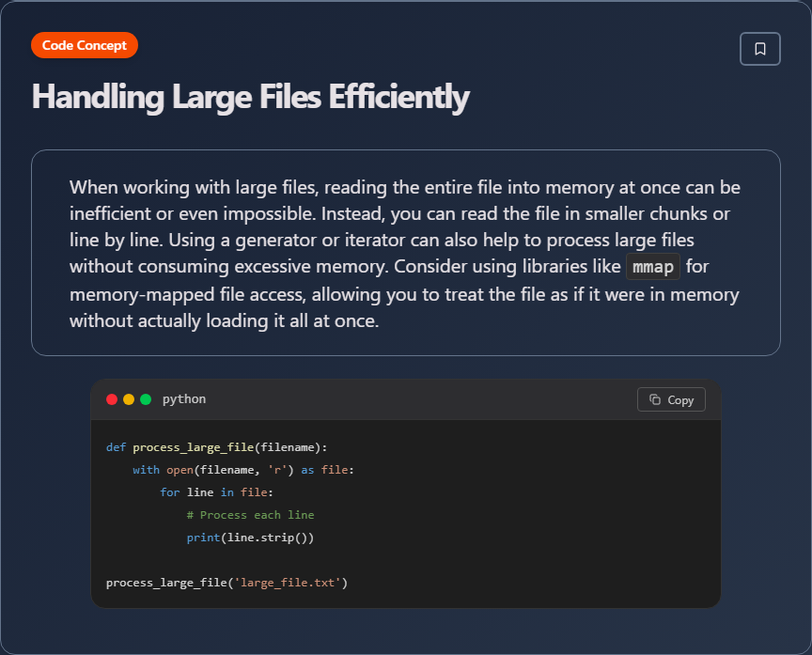The width and height of the screenshot is (812, 655).
Task: Click the python language label
Action: pyautogui.click(x=184, y=398)
